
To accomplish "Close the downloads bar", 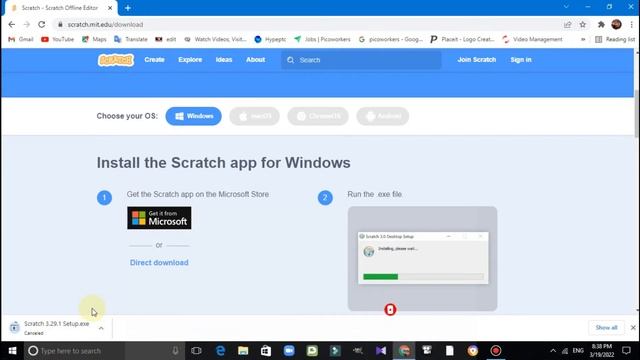I will click(x=633, y=328).
